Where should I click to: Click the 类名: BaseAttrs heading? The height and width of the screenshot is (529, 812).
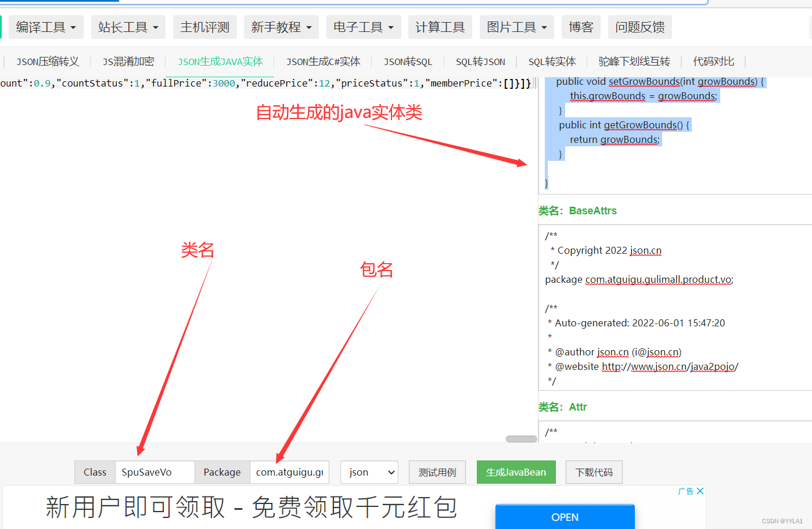577,211
